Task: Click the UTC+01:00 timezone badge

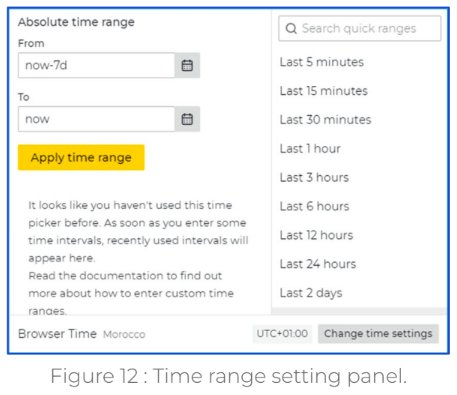Action: [x=282, y=334]
